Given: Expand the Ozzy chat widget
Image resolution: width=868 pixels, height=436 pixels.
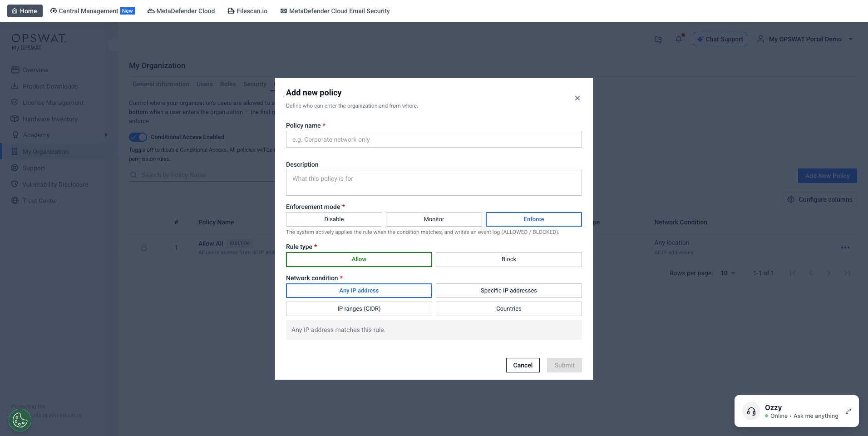Looking at the screenshot, I should [x=848, y=411].
